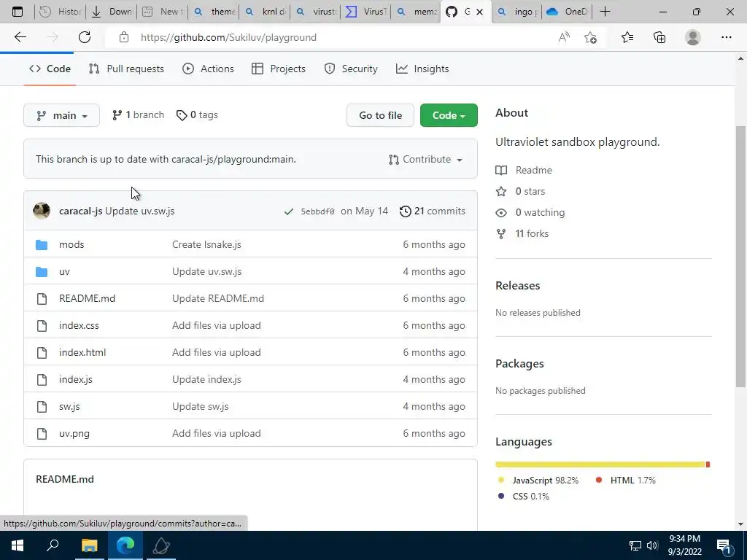The width and height of the screenshot is (747, 560).
Task: Refresh the page
Action: 85,37
